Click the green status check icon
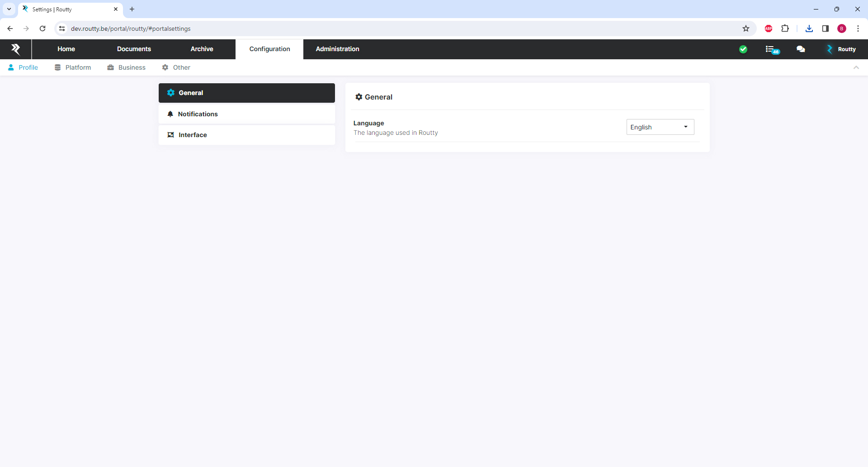 pyautogui.click(x=743, y=49)
